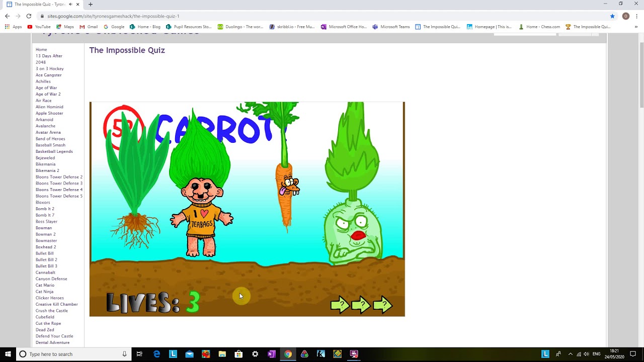
Task: Open the Boss Slayer game link
Action: (x=46, y=221)
